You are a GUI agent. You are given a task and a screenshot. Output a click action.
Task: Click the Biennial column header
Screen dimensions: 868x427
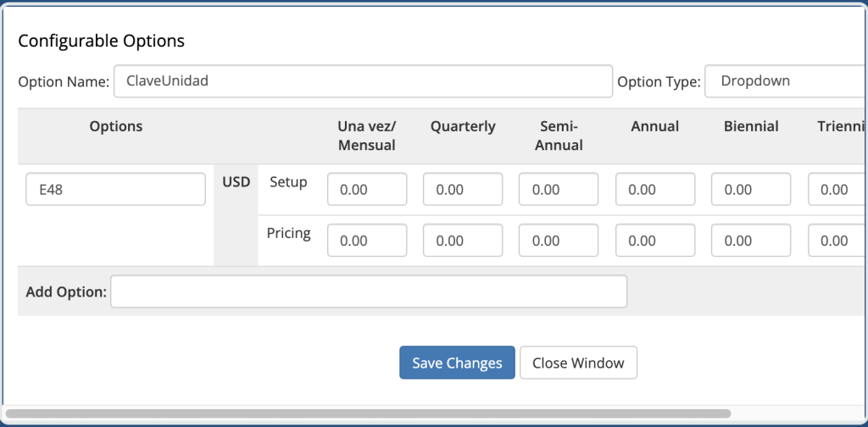pos(751,127)
